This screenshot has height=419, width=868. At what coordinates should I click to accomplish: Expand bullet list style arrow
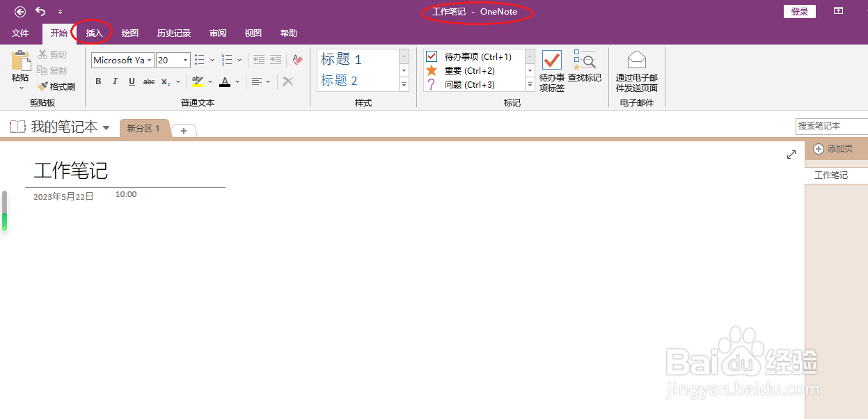pos(212,61)
